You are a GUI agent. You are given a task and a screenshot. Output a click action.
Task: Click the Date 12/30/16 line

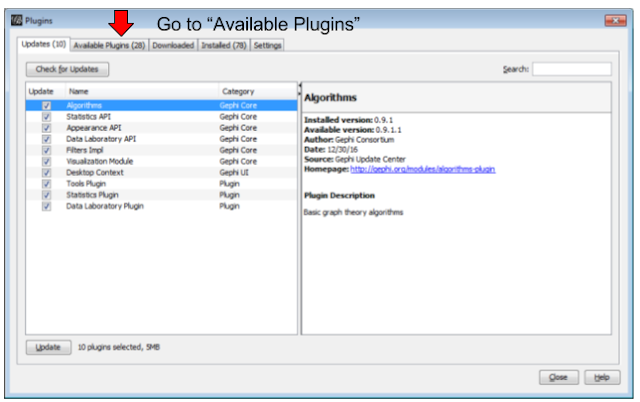(x=331, y=149)
